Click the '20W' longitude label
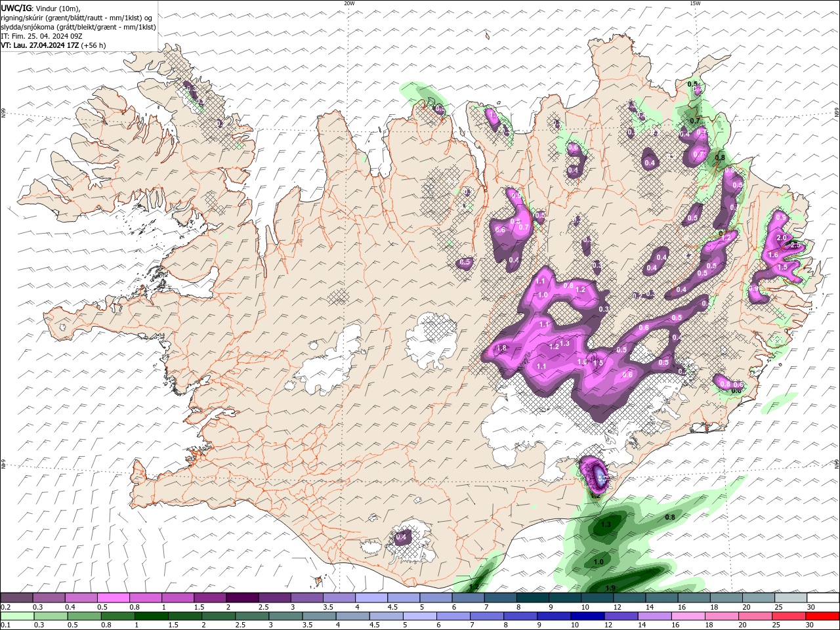The height and width of the screenshot is (630, 840). [x=349, y=3]
